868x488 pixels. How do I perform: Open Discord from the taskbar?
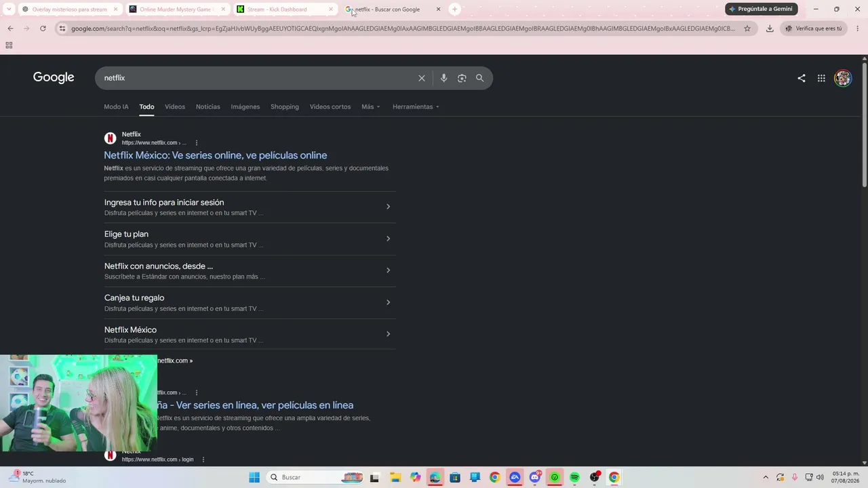pyautogui.click(x=535, y=477)
